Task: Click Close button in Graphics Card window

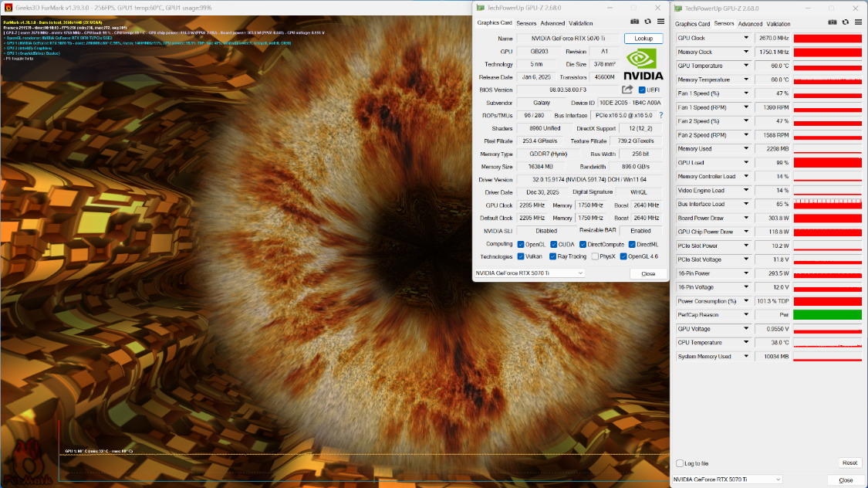Action: (x=648, y=273)
